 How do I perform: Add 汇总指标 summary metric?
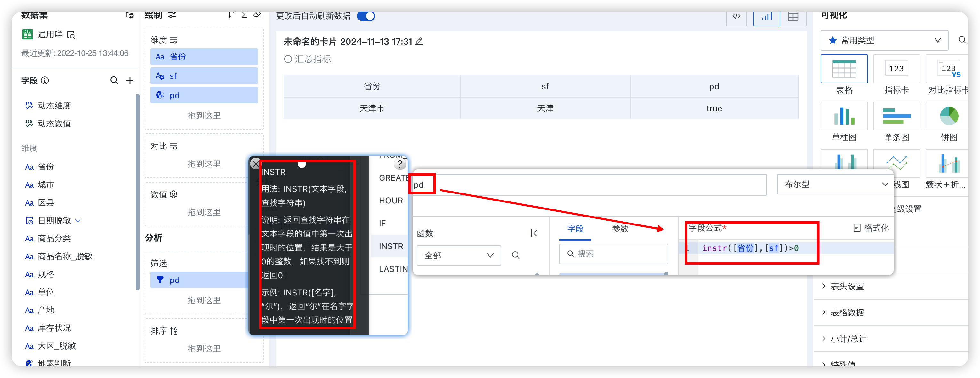(307, 59)
